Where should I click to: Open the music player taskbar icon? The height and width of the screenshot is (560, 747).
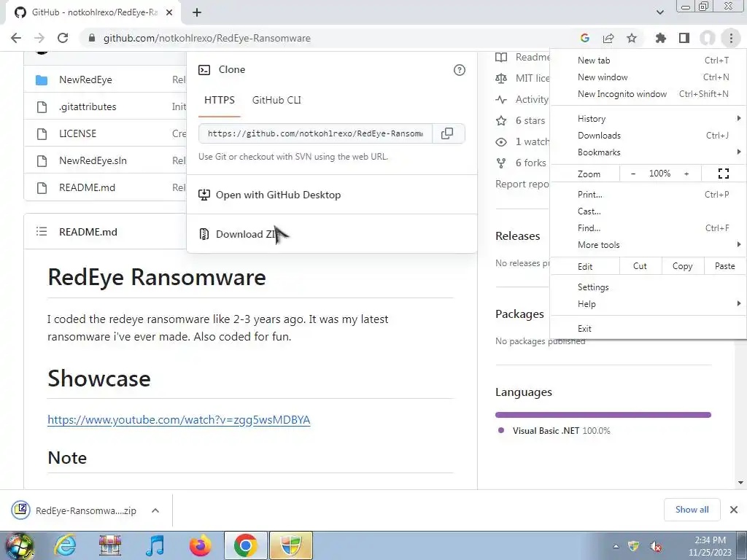click(155, 545)
